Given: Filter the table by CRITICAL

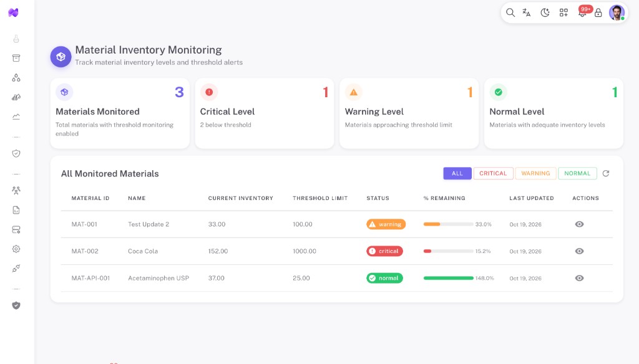Looking at the screenshot, I should click(x=493, y=173).
